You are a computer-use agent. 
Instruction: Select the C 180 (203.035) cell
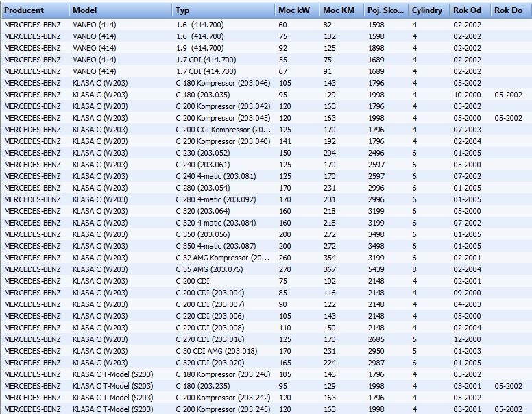pyautogui.click(x=202, y=95)
